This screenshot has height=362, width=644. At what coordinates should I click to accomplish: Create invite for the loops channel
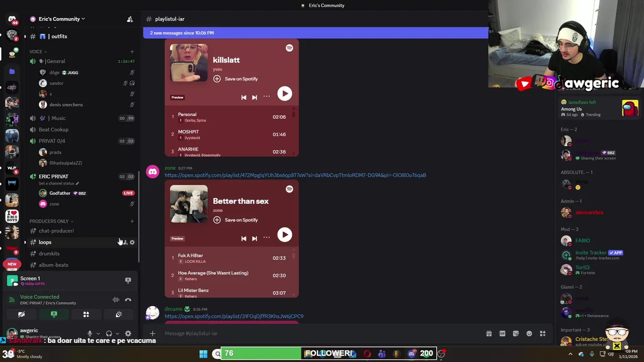(125, 242)
